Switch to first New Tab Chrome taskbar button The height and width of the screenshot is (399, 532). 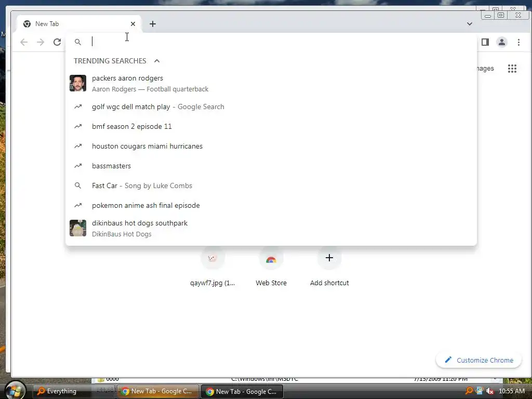point(158,391)
